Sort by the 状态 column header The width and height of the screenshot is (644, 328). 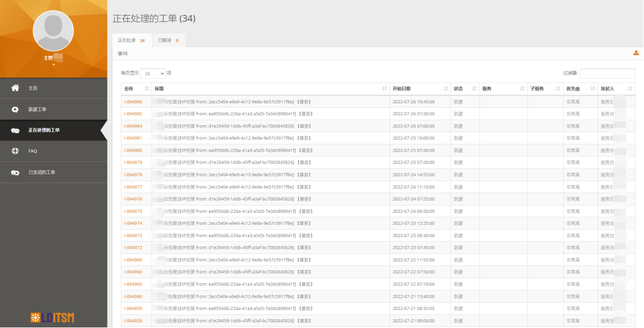coord(464,89)
